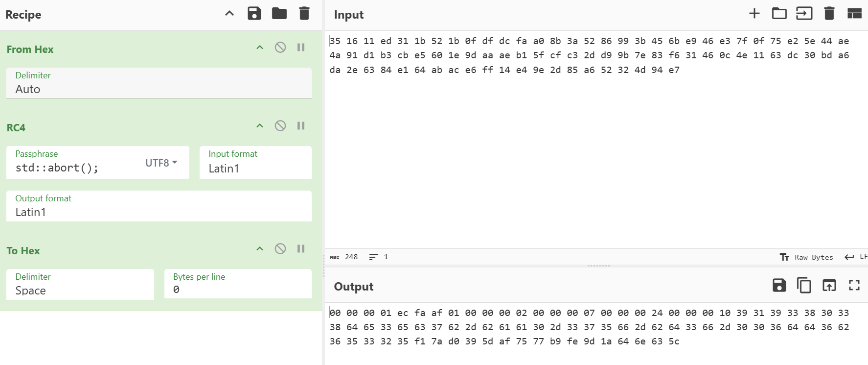Add a new input tab
The width and height of the screenshot is (868, 365).
pos(754,14)
